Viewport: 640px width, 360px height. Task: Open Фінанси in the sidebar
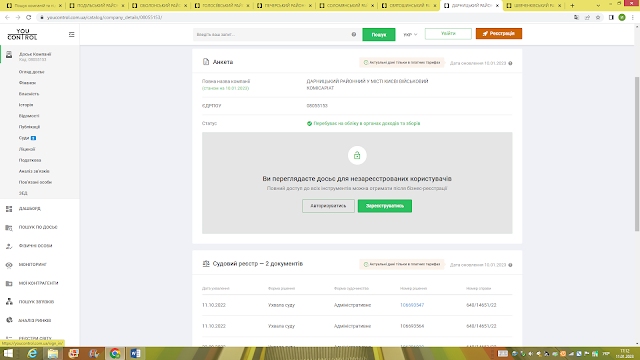[27, 83]
